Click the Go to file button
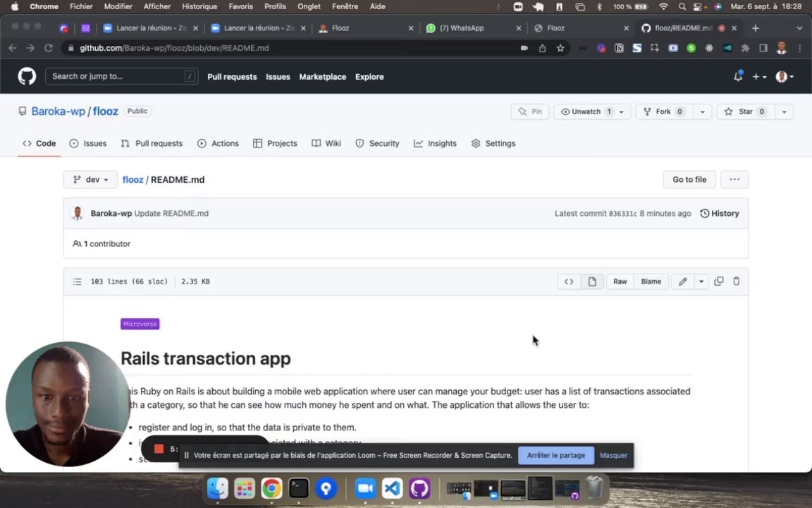Image resolution: width=812 pixels, height=508 pixels. pyautogui.click(x=689, y=179)
